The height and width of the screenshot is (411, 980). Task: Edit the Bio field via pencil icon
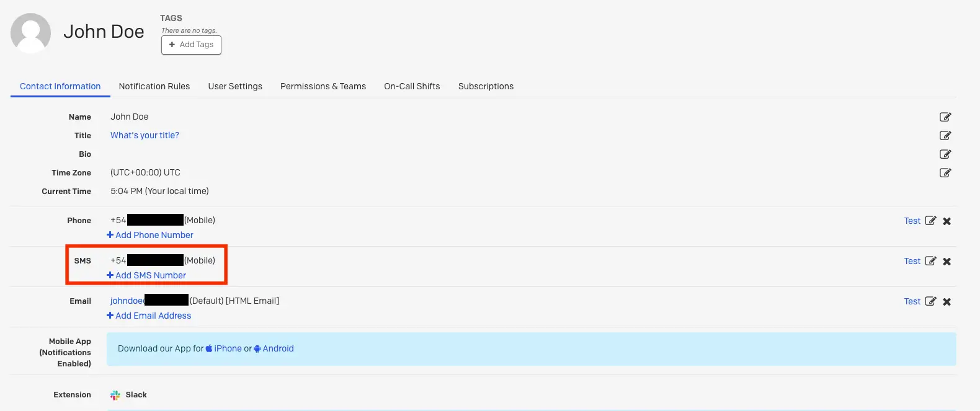[x=945, y=154]
